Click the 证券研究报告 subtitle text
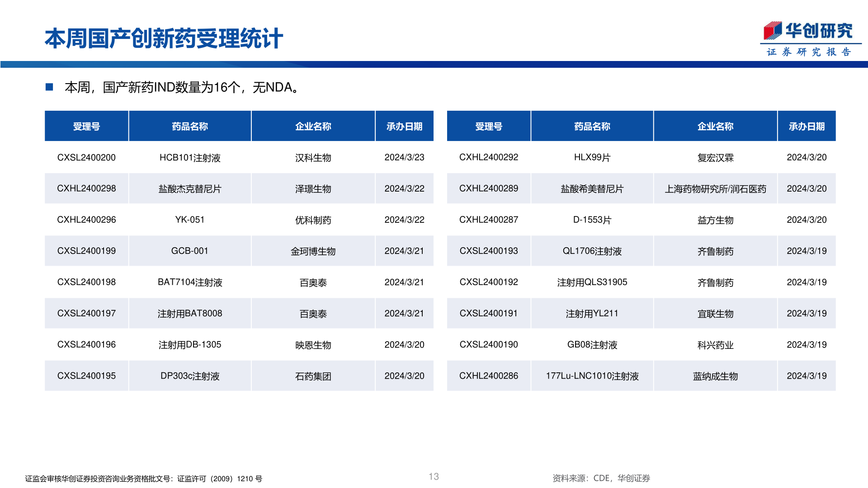 [x=809, y=52]
